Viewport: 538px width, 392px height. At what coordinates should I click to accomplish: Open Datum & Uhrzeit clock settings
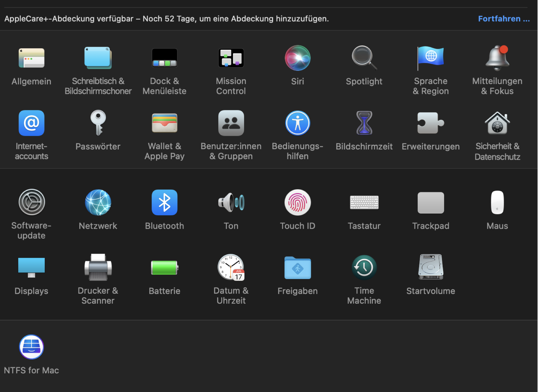tap(231, 267)
